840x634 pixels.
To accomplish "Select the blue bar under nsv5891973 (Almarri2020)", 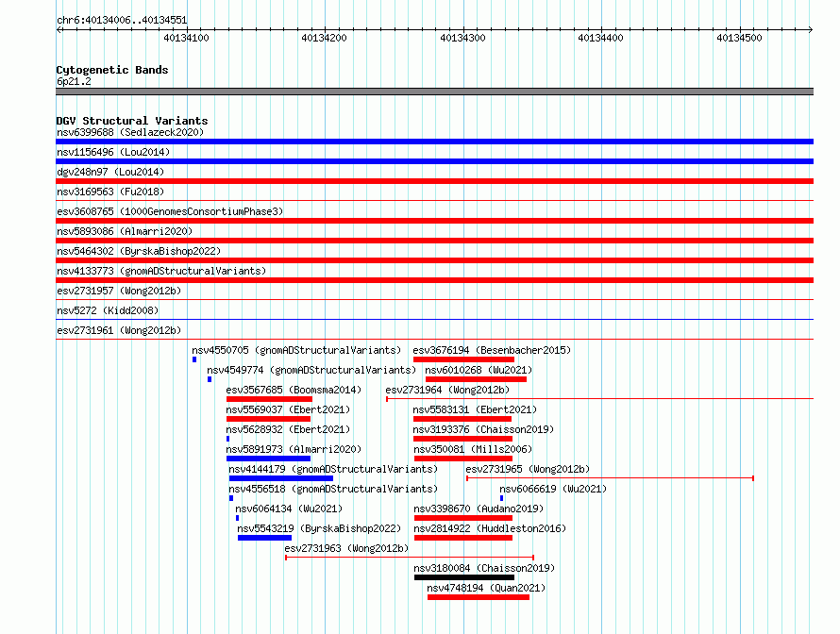I will coord(268,459).
